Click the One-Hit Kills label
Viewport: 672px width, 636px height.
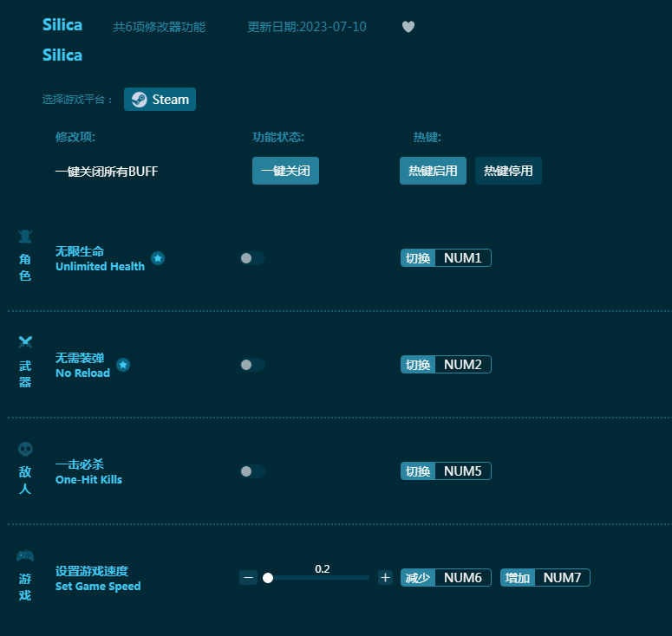coord(88,480)
